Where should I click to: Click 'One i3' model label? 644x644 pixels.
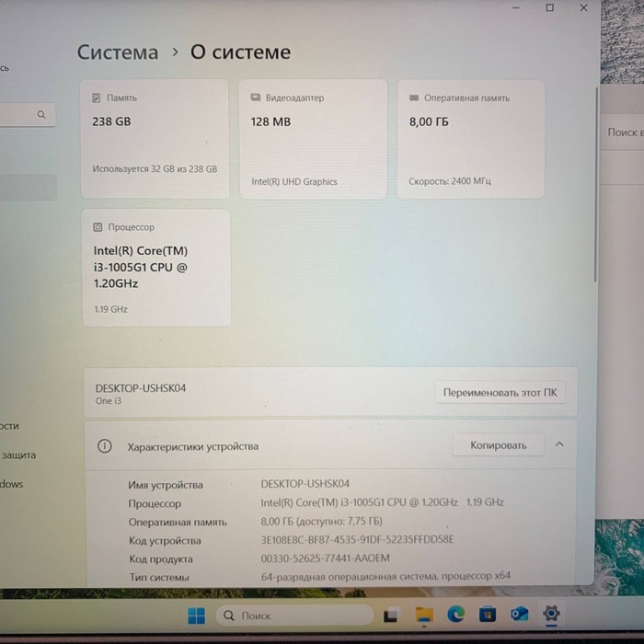[109, 401]
